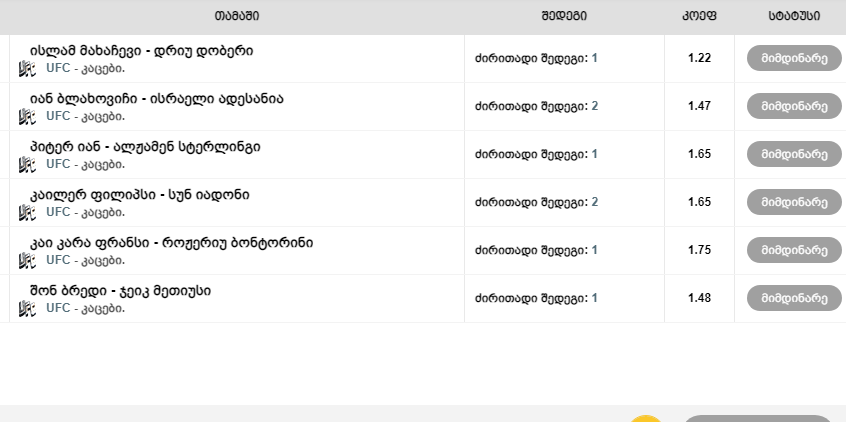Select the თამაში column header
This screenshot has height=422, width=846.
236,16
